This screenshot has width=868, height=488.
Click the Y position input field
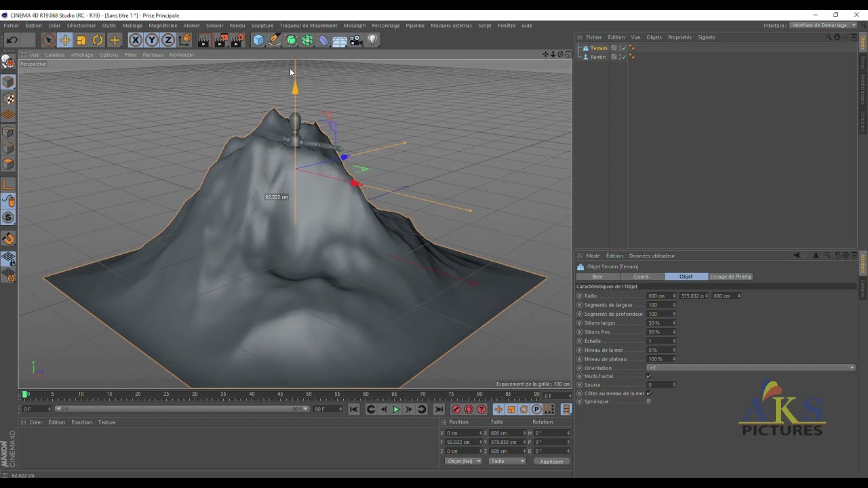[x=464, y=442]
